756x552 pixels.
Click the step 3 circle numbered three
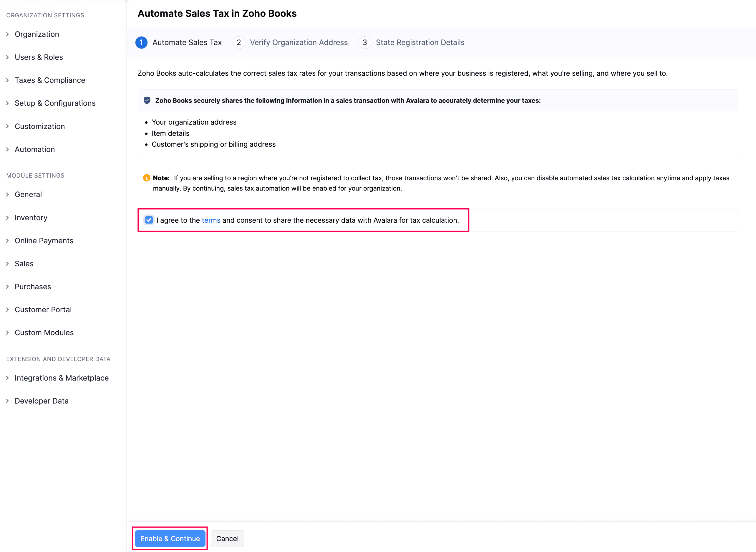point(365,42)
